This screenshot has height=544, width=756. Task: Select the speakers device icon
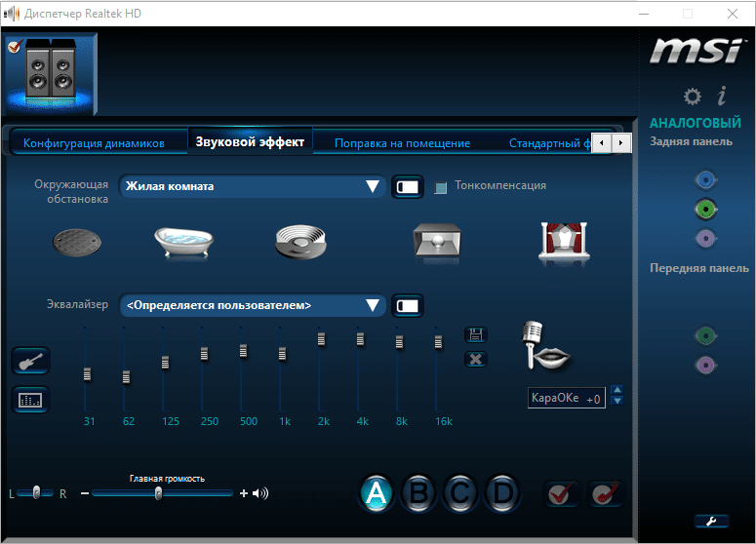click(x=50, y=73)
